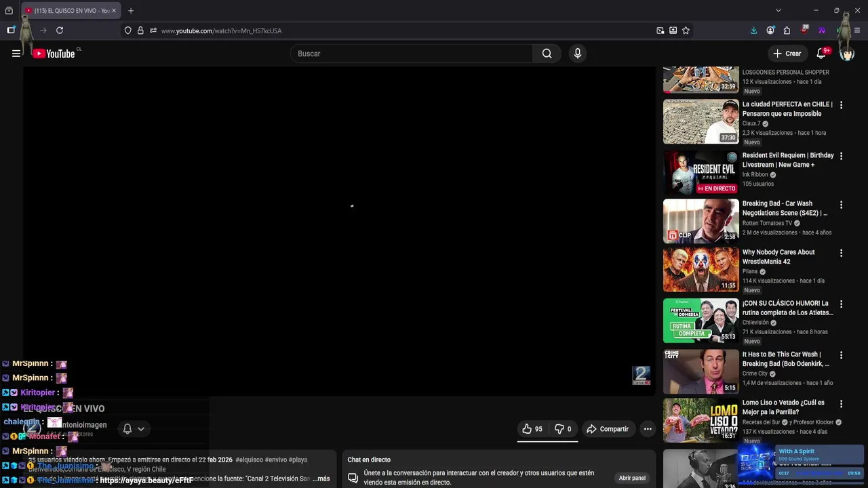Image resolution: width=868 pixels, height=488 pixels.
Task: Go to the YouTube home logo
Action: coord(54,54)
